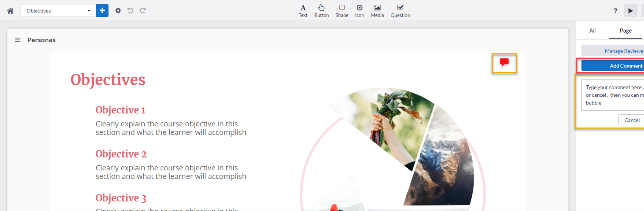Open settings gear icon
Image resolution: width=644 pixels, height=211 pixels.
click(x=118, y=10)
